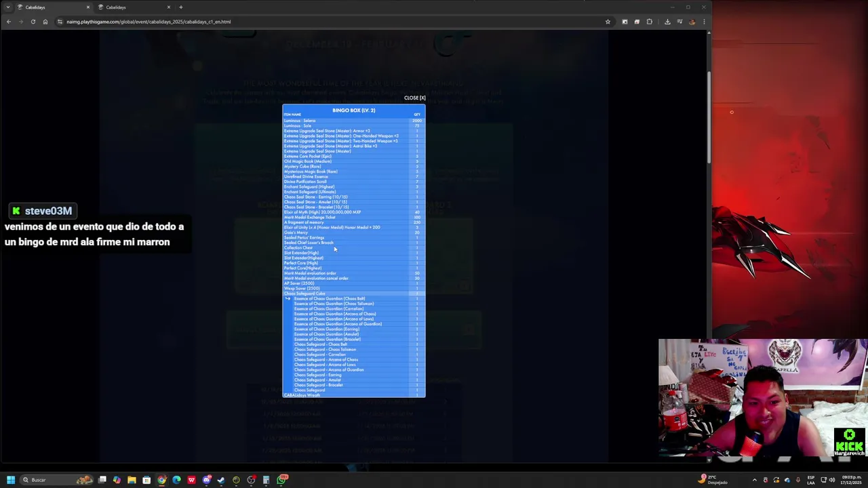Open the browser home page
The height and width of the screenshot is (488, 868).
(45, 22)
